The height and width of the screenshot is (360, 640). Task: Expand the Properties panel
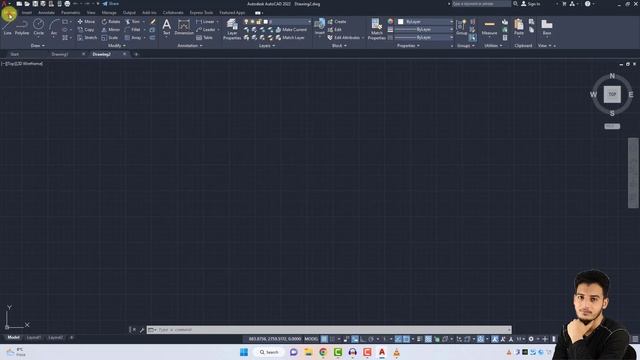pyautogui.click(x=408, y=46)
